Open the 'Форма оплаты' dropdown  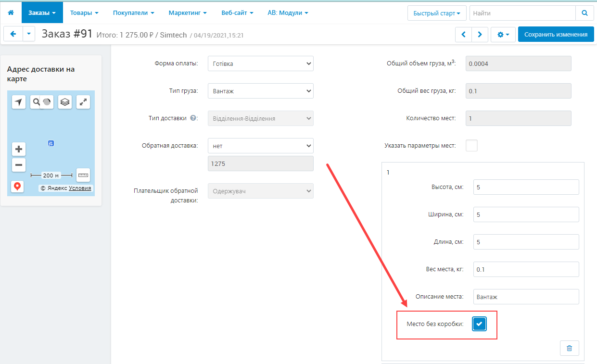(x=260, y=63)
